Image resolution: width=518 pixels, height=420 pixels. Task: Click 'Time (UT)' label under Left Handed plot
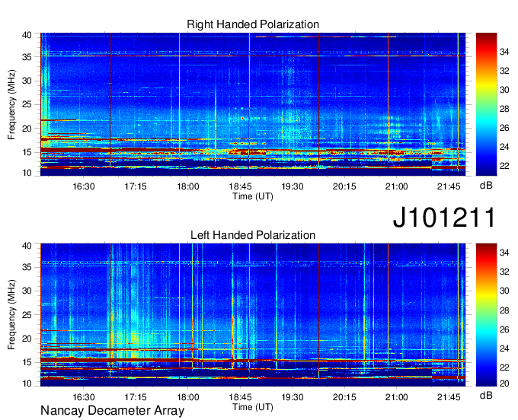(x=253, y=407)
